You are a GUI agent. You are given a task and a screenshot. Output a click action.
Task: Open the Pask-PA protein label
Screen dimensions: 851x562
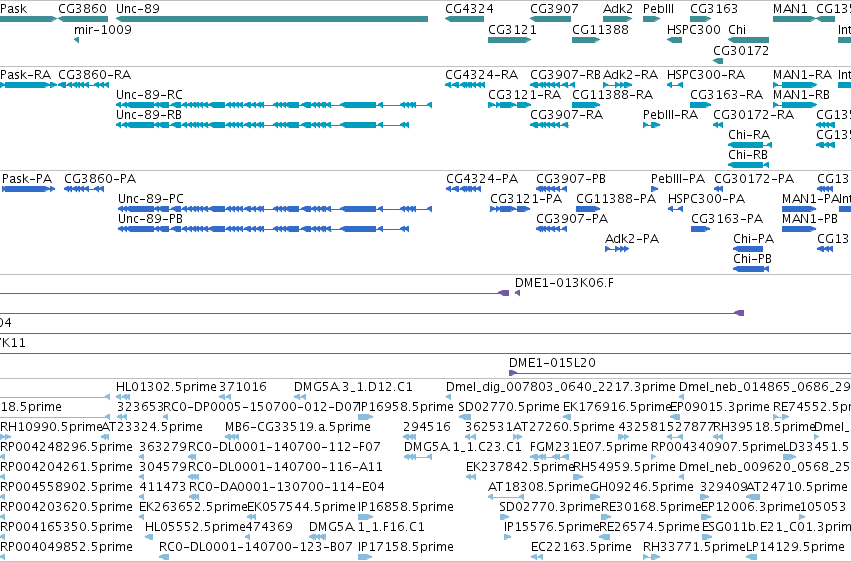(27, 179)
